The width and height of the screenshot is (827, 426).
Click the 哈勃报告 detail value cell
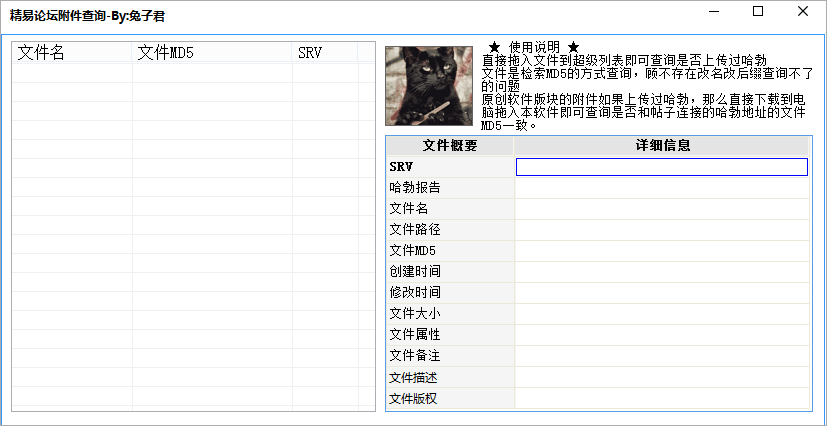click(661, 188)
